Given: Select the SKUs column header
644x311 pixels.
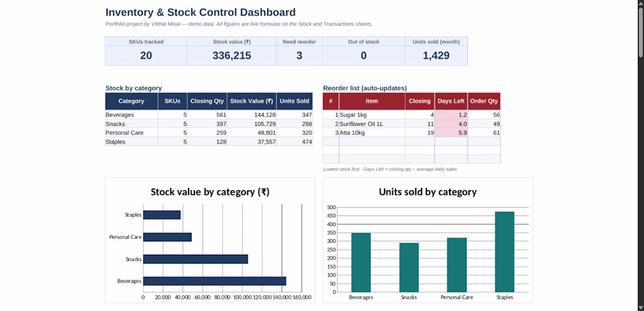Looking at the screenshot, I should 173,101.
